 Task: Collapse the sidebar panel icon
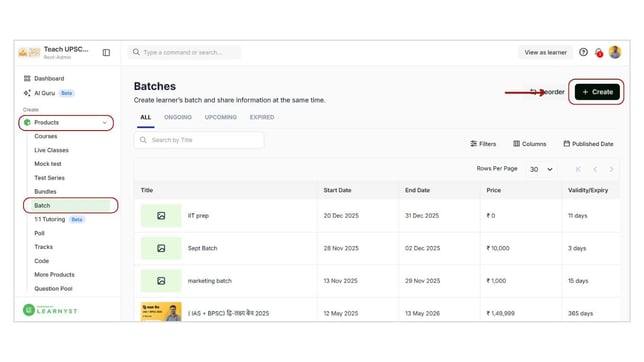106,53
